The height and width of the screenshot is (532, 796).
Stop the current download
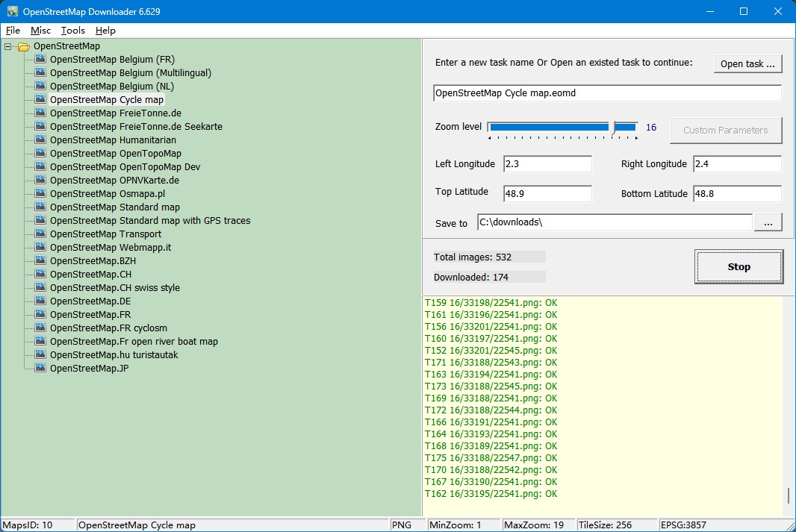(739, 267)
